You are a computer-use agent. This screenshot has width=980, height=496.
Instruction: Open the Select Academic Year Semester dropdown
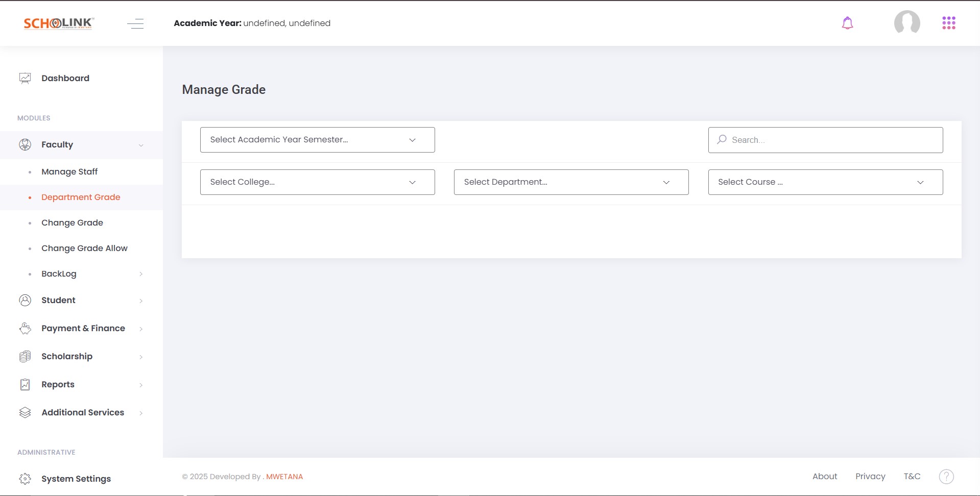[x=317, y=139]
